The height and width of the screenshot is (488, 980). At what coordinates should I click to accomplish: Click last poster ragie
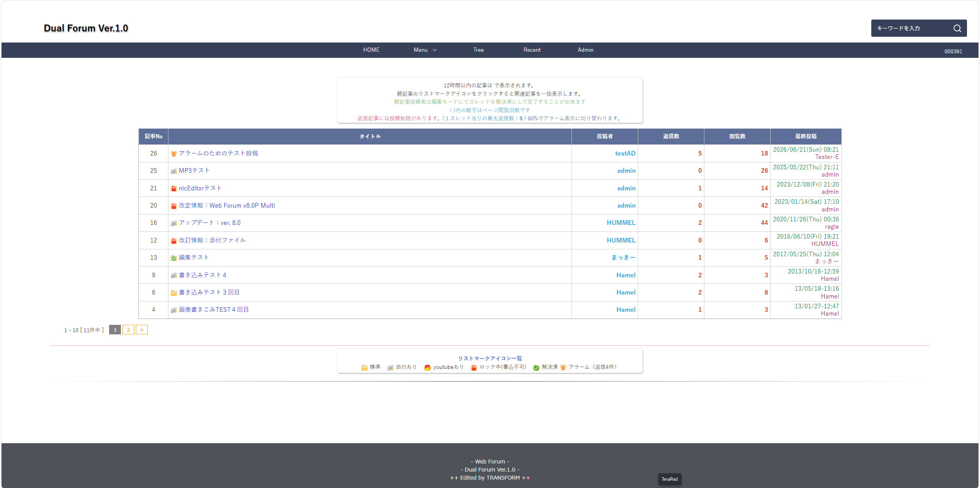pos(832,227)
